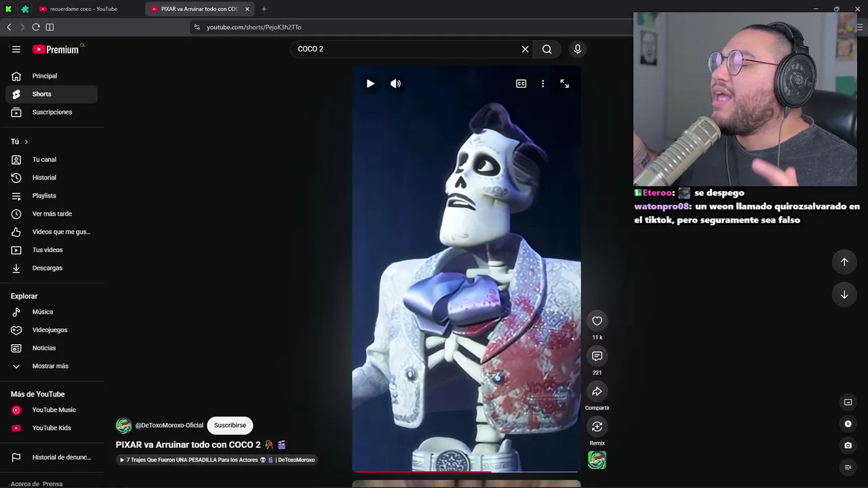Toggle closed captions on the Short
868x488 pixels.
click(521, 83)
